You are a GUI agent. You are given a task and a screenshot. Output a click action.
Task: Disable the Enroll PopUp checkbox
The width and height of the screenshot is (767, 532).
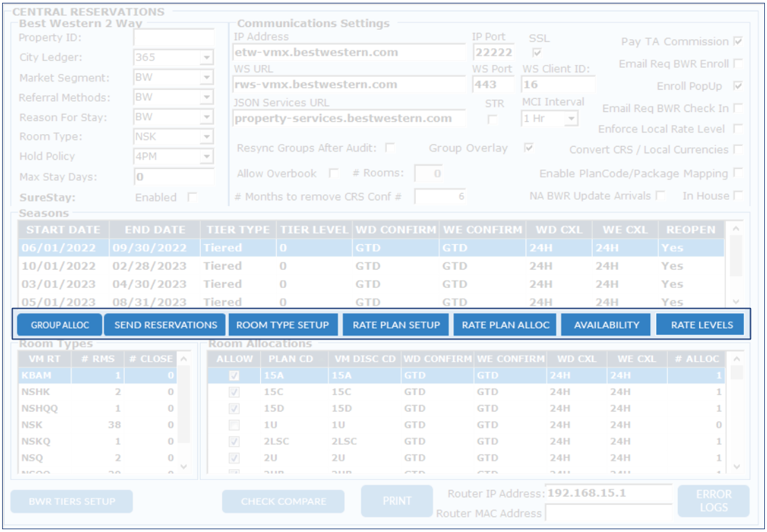click(x=737, y=86)
